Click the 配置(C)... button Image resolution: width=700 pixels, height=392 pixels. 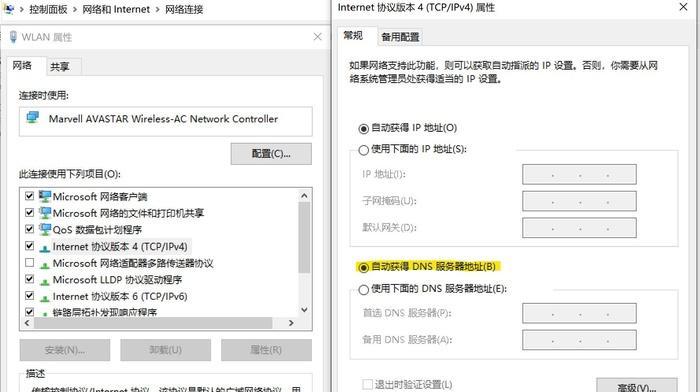click(271, 154)
